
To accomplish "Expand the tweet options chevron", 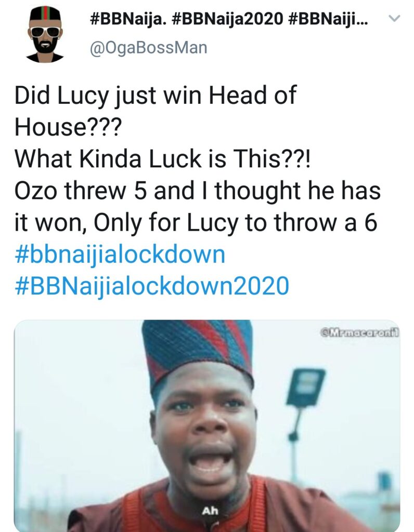I will (x=394, y=19).
